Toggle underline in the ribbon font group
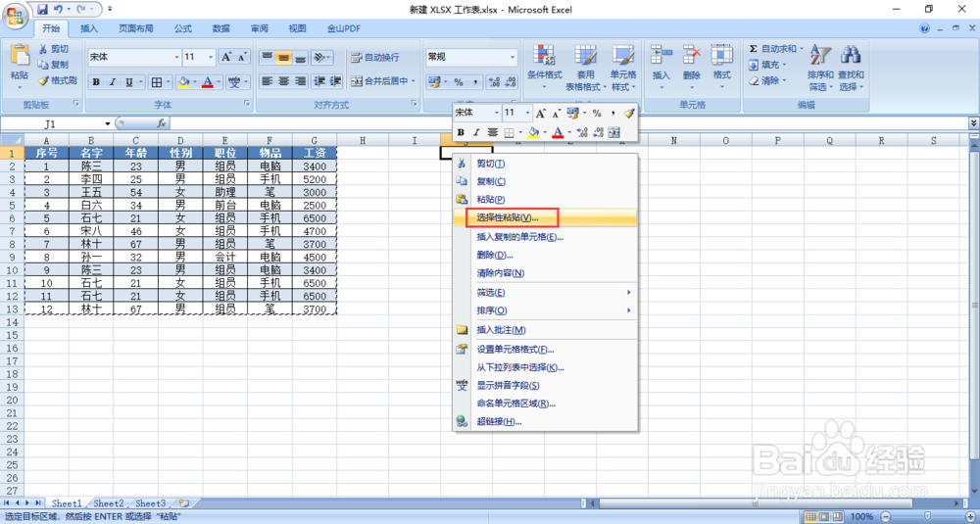This screenshot has width=980, height=524. pos(128,82)
